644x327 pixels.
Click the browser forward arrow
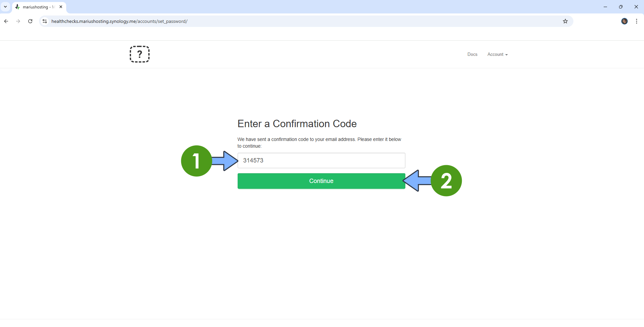[18, 21]
